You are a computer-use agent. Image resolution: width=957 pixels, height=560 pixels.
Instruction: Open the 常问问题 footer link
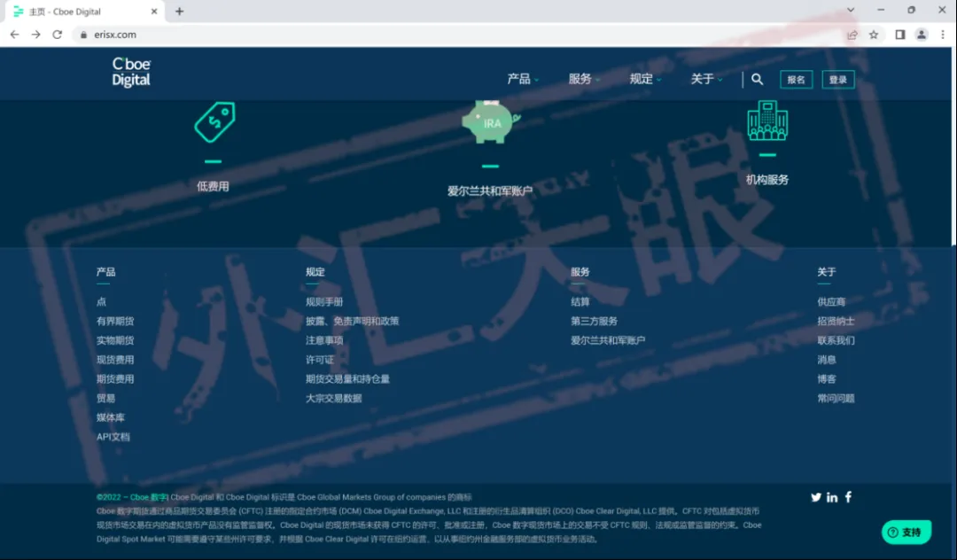[x=836, y=399]
